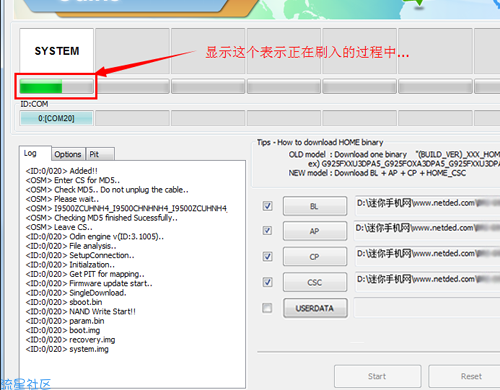Select the 'File analysis..' log line
The width and height of the screenshot is (500, 390).
[71, 246]
